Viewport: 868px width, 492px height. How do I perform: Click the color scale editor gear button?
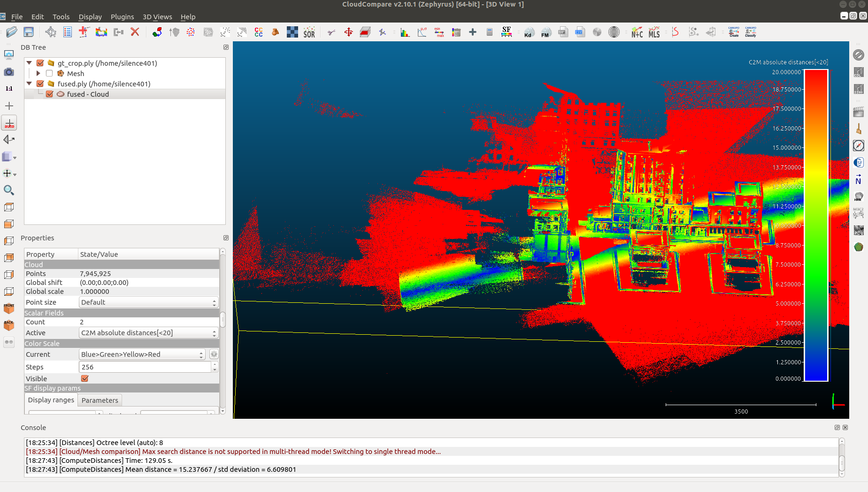[x=214, y=354]
